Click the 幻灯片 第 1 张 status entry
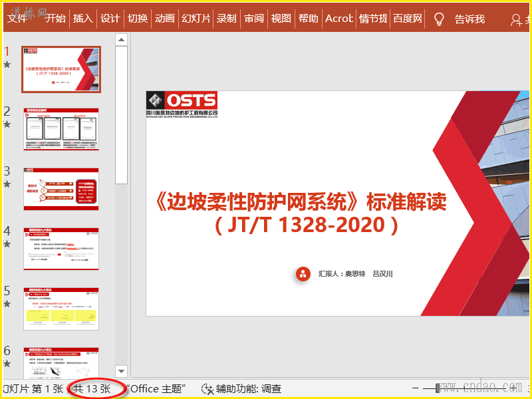This screenshot has width=532, height=399. click(33, 389)
